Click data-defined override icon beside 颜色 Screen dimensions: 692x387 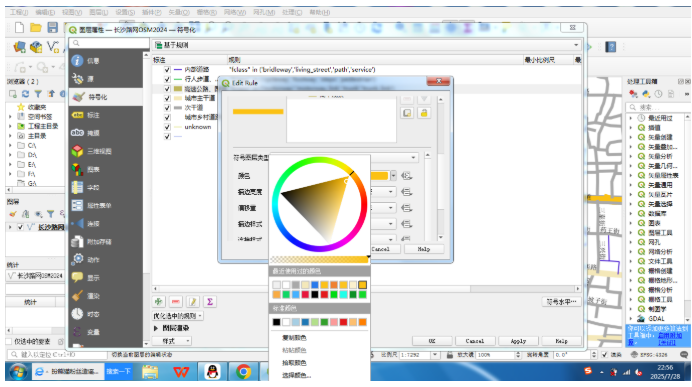point(406,176)
